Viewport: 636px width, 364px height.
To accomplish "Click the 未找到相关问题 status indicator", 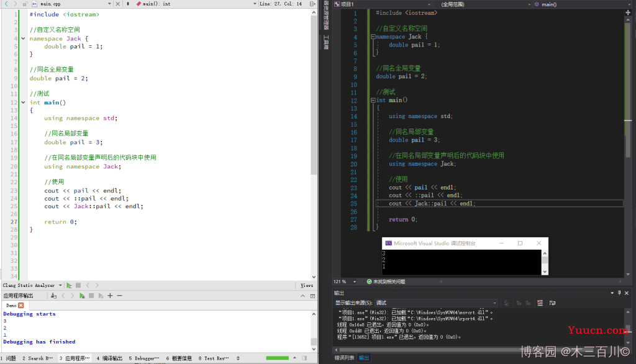I will pos(386,281).
